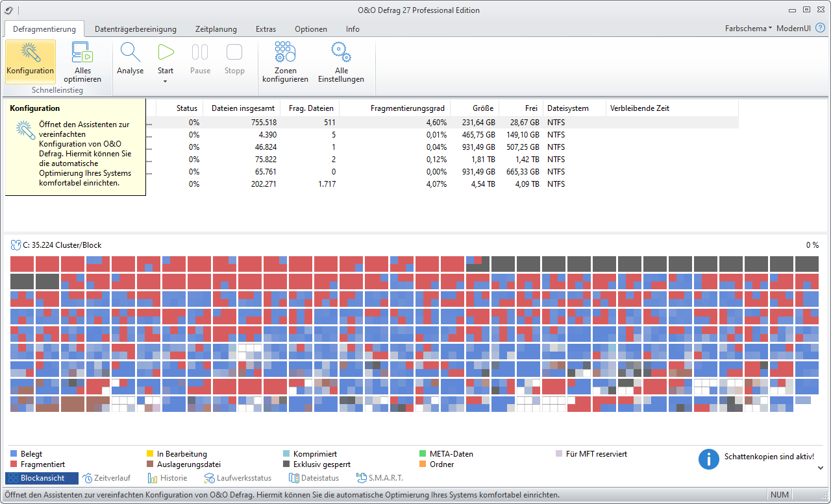Click the Belegt blue color swatch
831x504 pixels.
click(x=14, y=454)
